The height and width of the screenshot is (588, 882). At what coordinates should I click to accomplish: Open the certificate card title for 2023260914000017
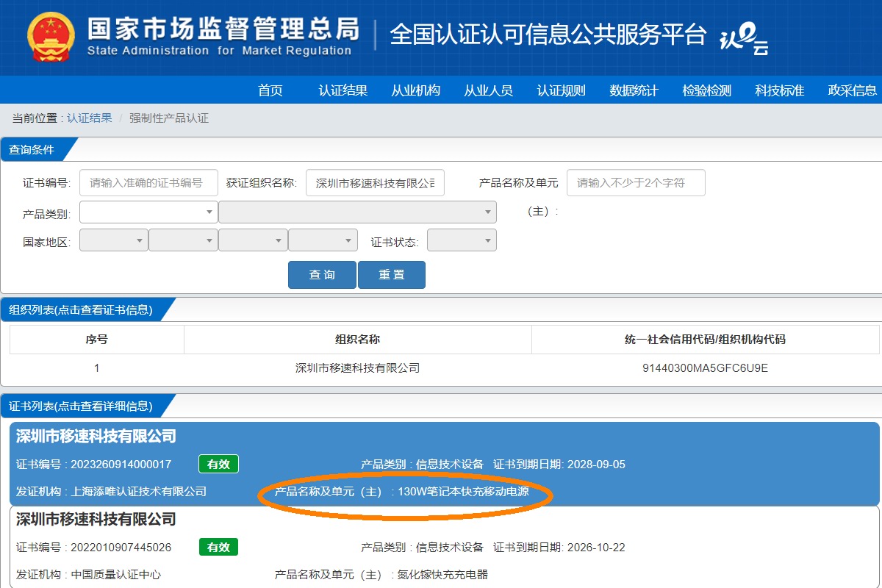pyautogui.click(x=96, y=437)
